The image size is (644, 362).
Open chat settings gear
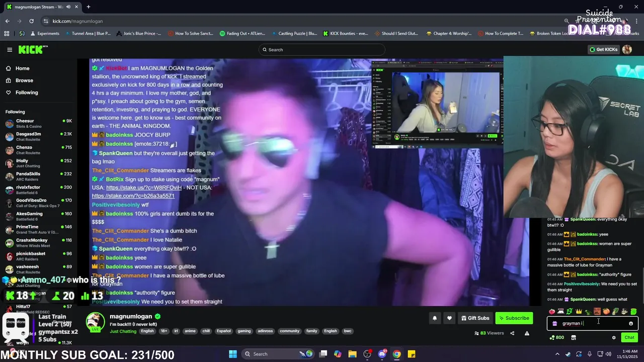(x=614, y=338)
